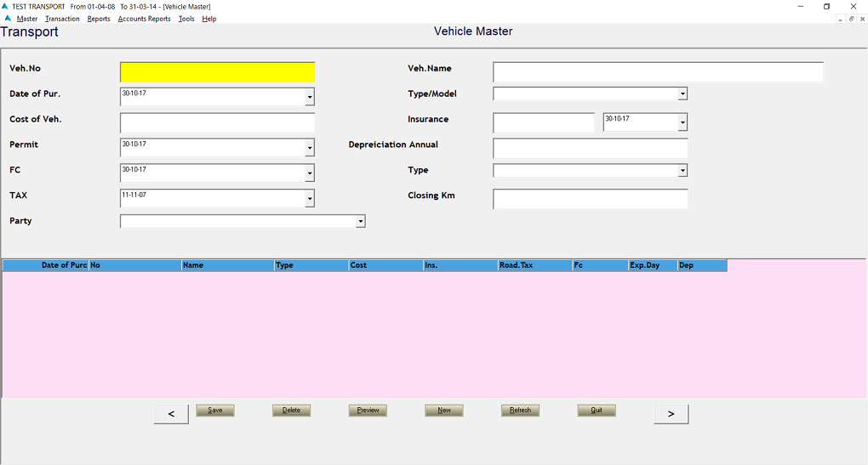
Task: Click the Preview button
Action: pos(368,410)
